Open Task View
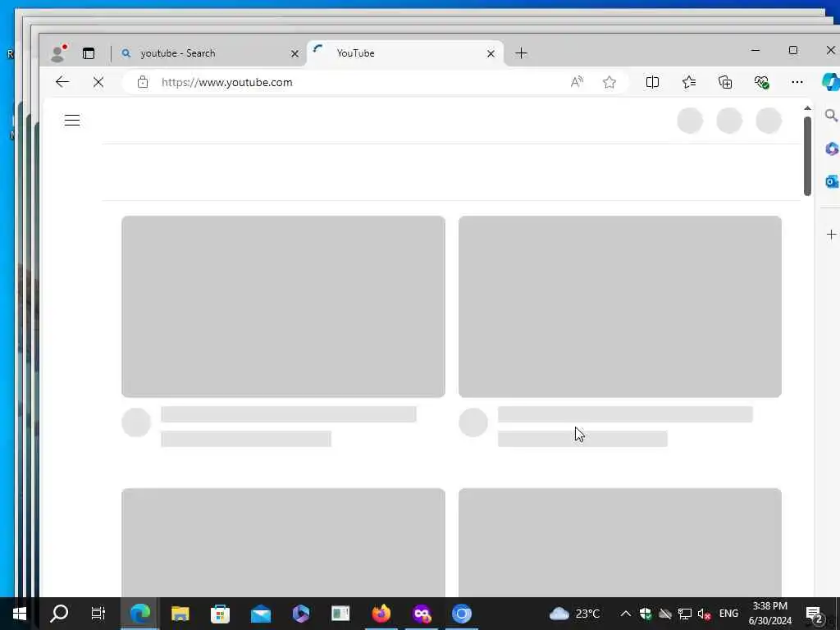840x630 pixels. (x=98, y=614)
